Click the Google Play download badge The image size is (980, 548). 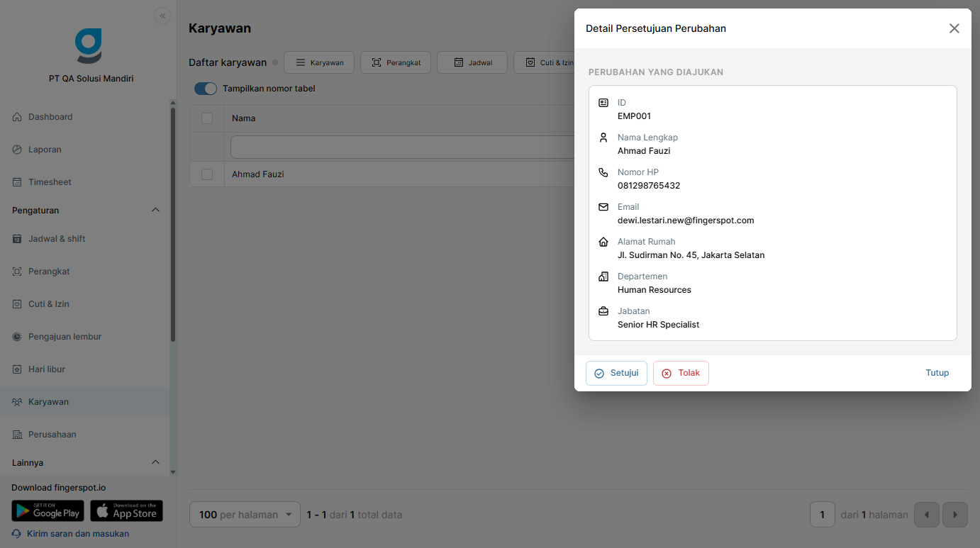pyautogui.click(x=48, y=511)
